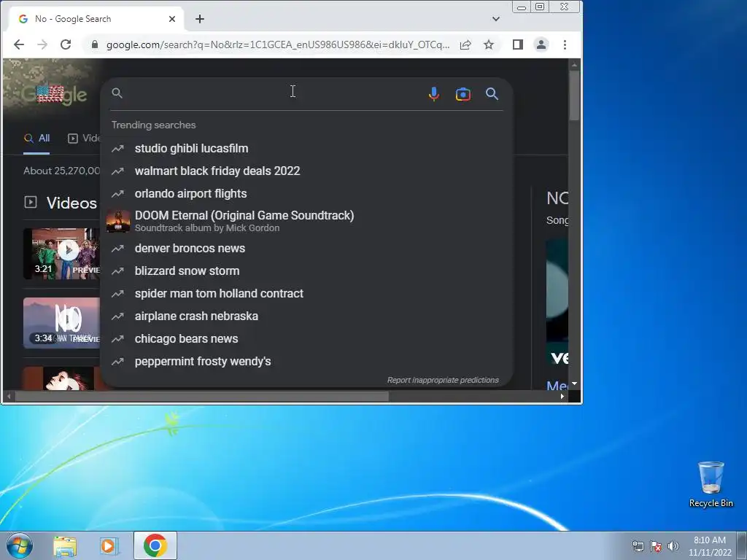Viewport: 747px width, 560px height.
Task: Click DOOM Eternal album thumbnail
Action: 118,221
